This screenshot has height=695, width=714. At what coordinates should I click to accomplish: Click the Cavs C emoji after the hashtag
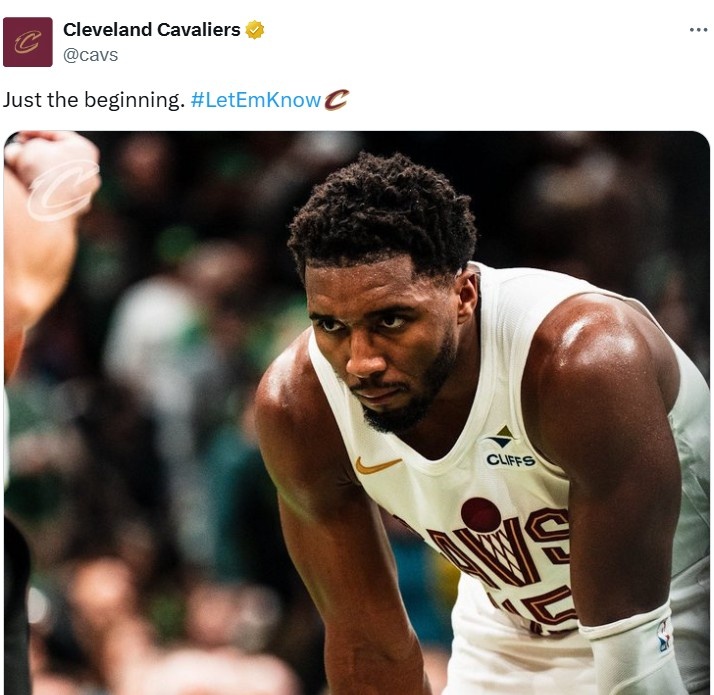click(x=337, y=100)
